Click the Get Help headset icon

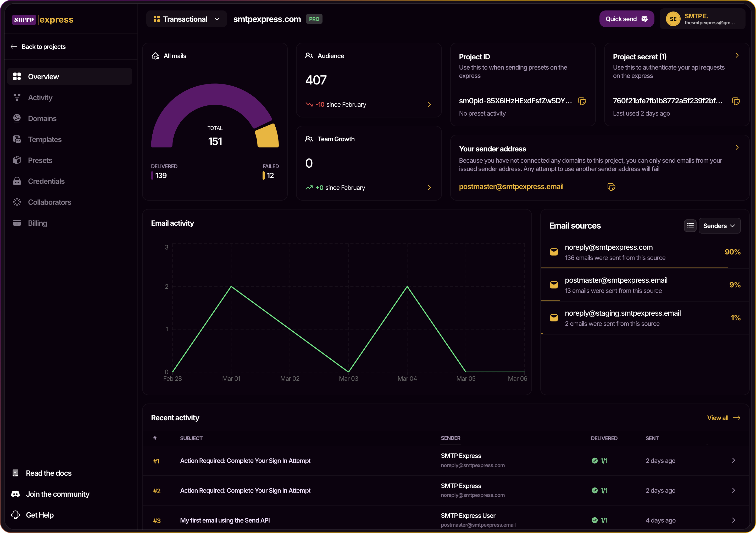tap(15, 515)
